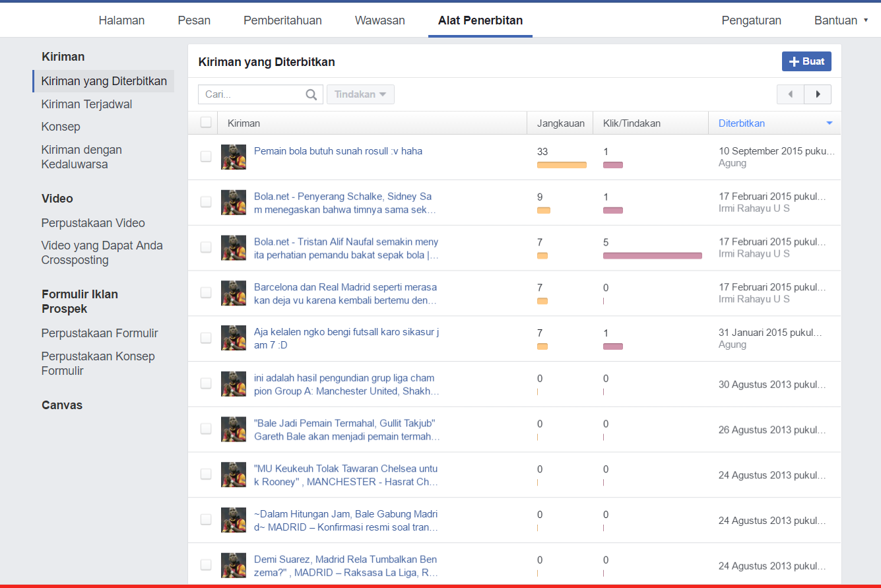Click reach bar for 33 Jangkauan post

562,165
